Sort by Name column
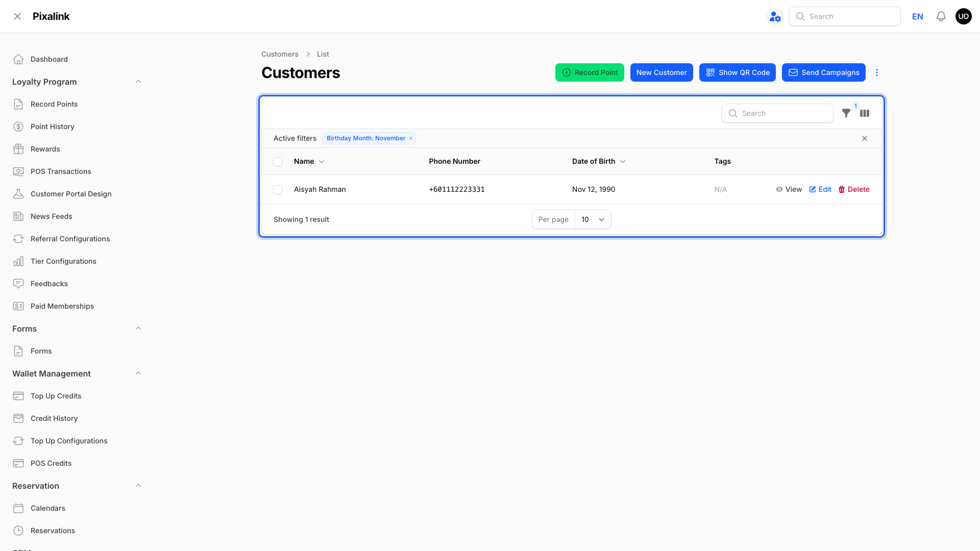Image resolution: width=980 pixels, height=551 pixels. pyautogui.click(x=309, y=161)
